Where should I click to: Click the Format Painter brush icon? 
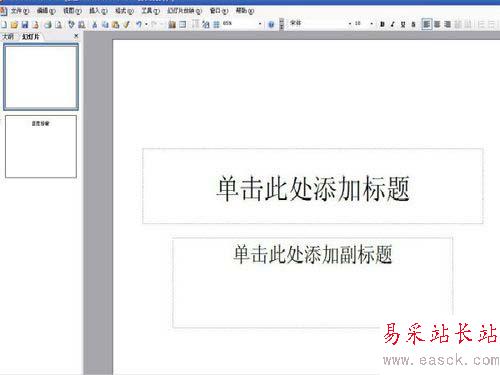point(127,24)
